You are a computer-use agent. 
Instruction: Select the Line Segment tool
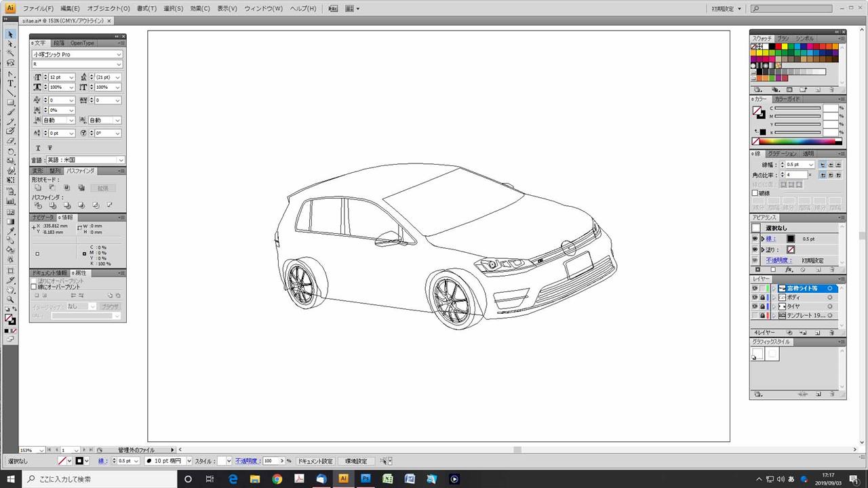[11, 93]
